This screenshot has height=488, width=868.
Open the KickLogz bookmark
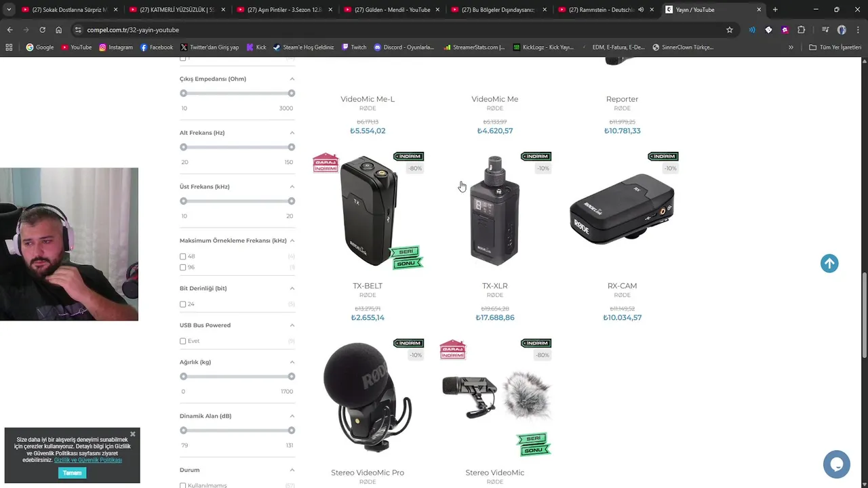[x=544, y=47]
